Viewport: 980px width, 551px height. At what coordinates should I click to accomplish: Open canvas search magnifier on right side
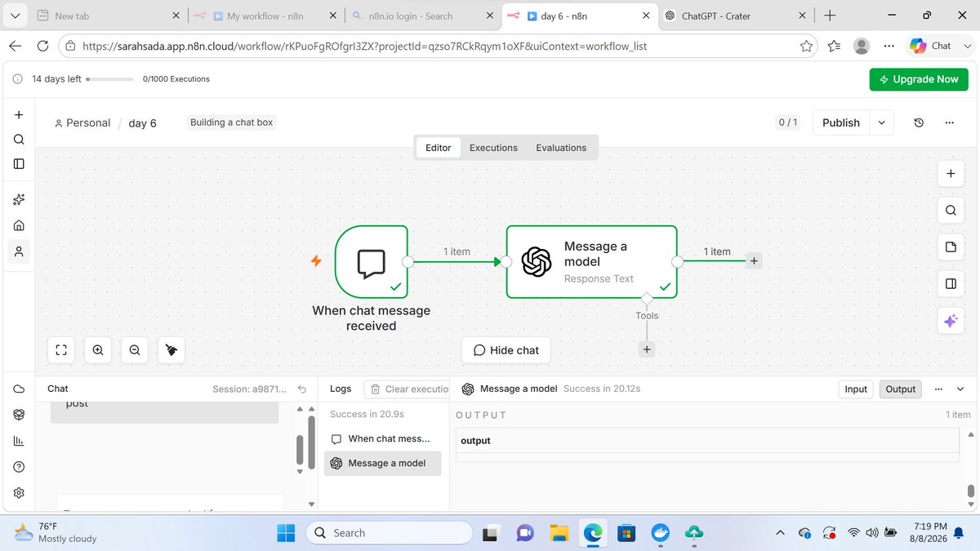point(951,211)
